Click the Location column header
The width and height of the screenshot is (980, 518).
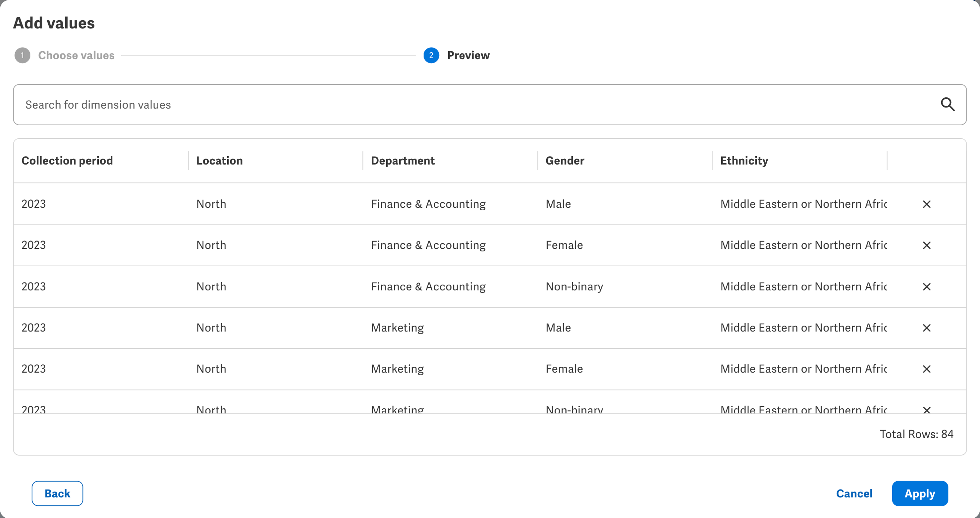pyautogui.click(x=219, y=161)
